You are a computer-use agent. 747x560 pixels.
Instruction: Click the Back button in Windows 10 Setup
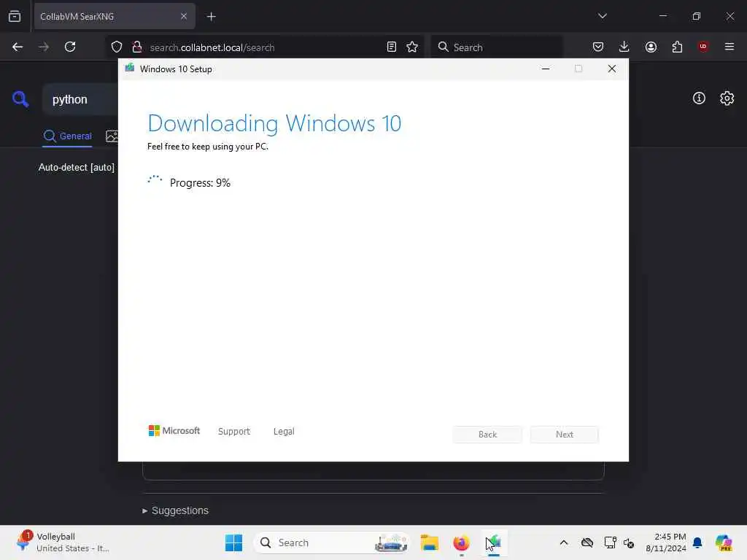coord(487,435)
